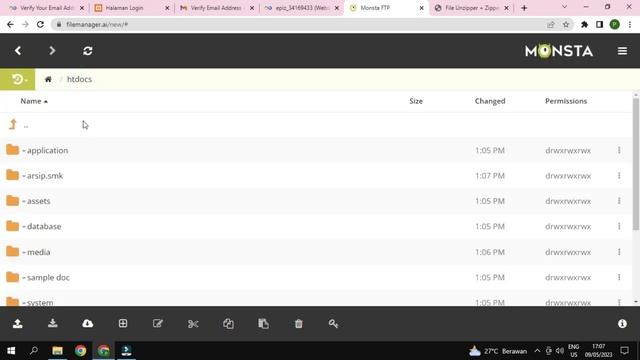The width and height of the screenshot is (640, 360).
Task: Switch to the File Unzipper tab
Action: pos(471,8)
